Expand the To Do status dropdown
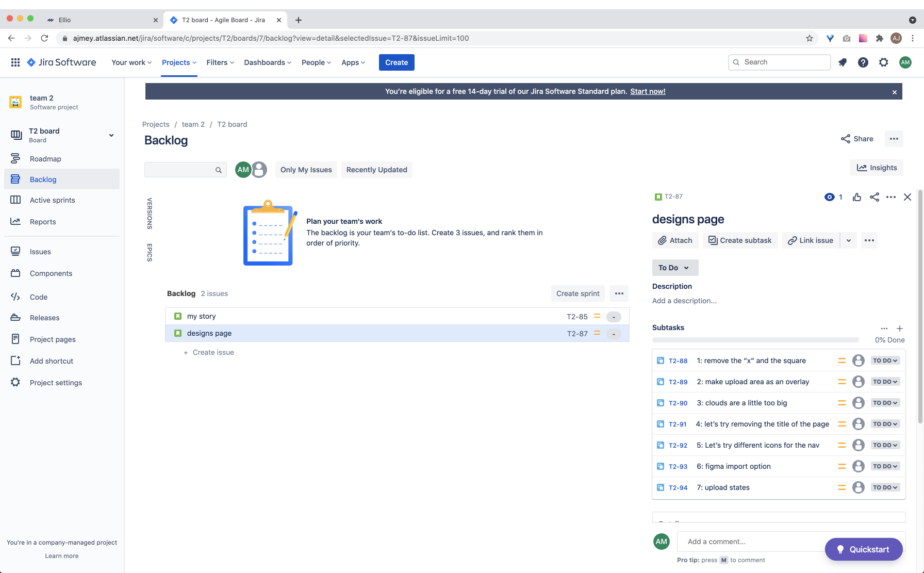Screen dimensions: 924x573 click(674, 268)
